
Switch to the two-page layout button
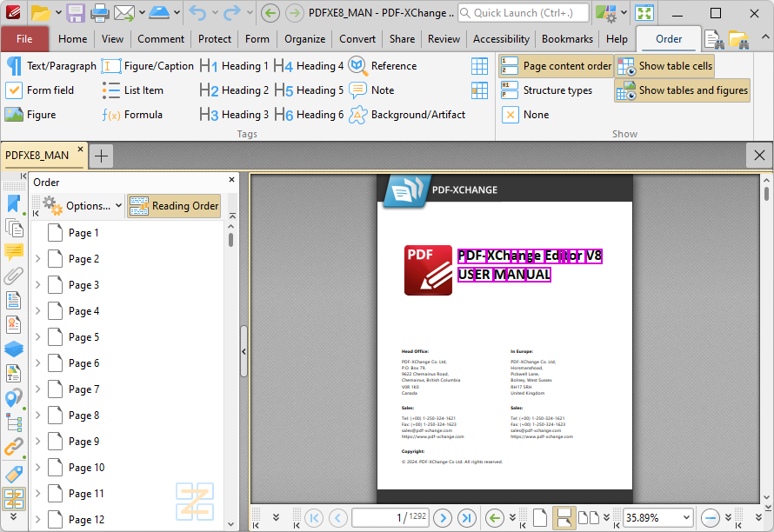(x=589, y=518)
